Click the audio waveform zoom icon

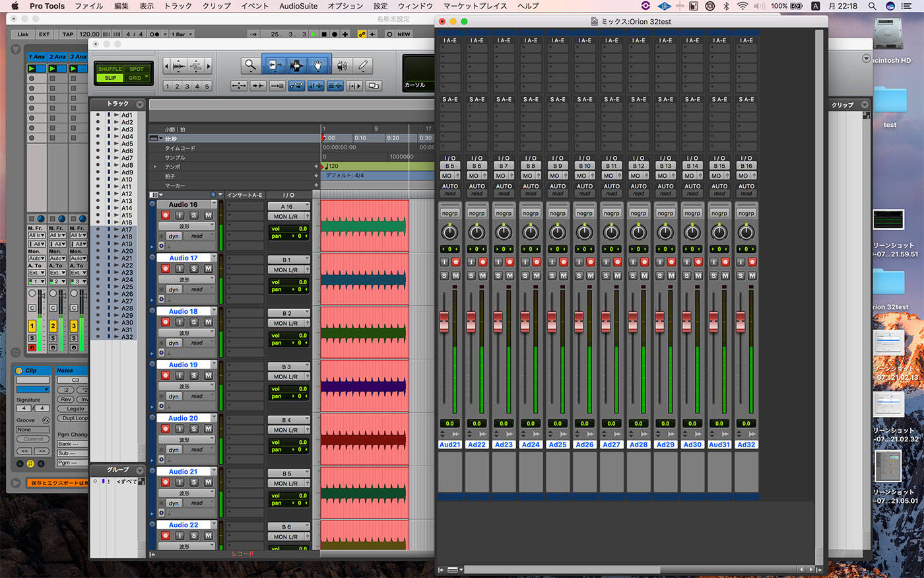pos(179,67)
